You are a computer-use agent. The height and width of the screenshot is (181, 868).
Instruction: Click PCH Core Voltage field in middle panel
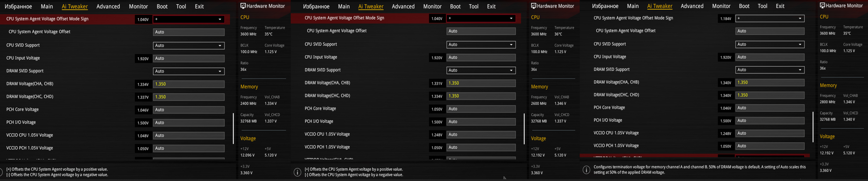point(481,109)
